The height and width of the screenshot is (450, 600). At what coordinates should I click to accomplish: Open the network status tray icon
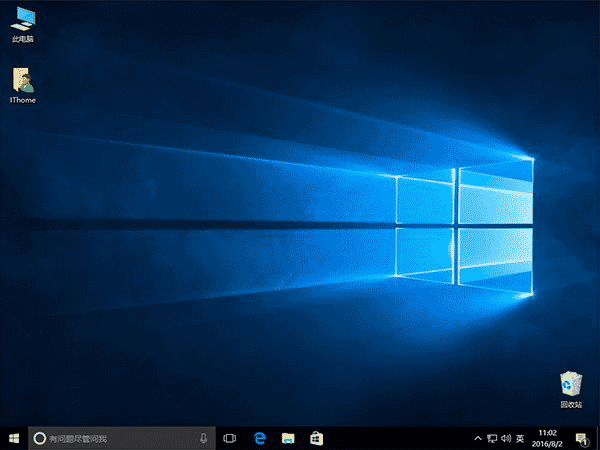pos(490,438)
